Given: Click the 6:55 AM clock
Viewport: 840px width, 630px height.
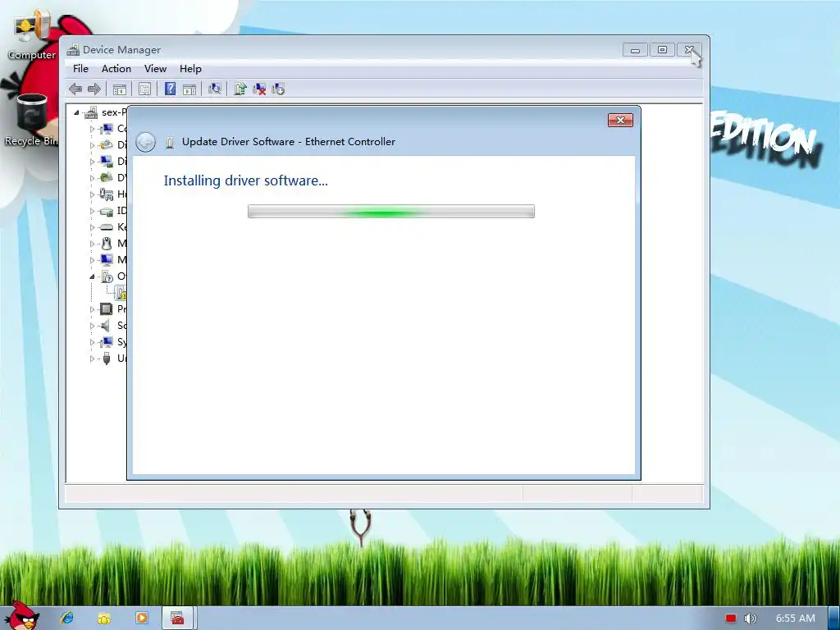Looking at the screenshot, I should point(796,619).
